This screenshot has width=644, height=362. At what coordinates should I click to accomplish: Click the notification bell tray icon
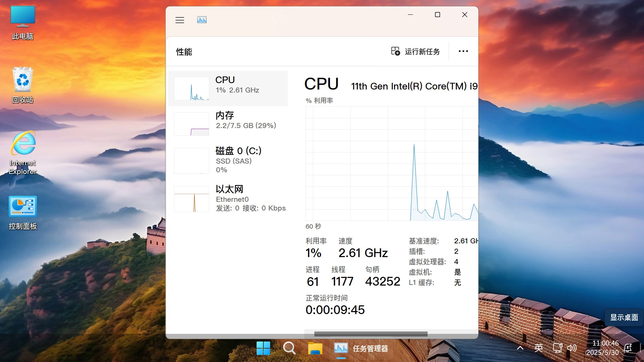pyautogui.click(x=628, y=348)
